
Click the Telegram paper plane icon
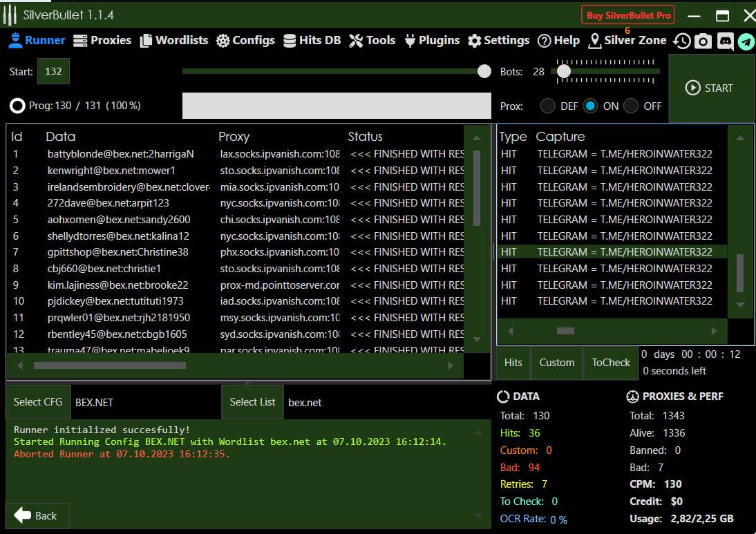click(x=746, y=41)
